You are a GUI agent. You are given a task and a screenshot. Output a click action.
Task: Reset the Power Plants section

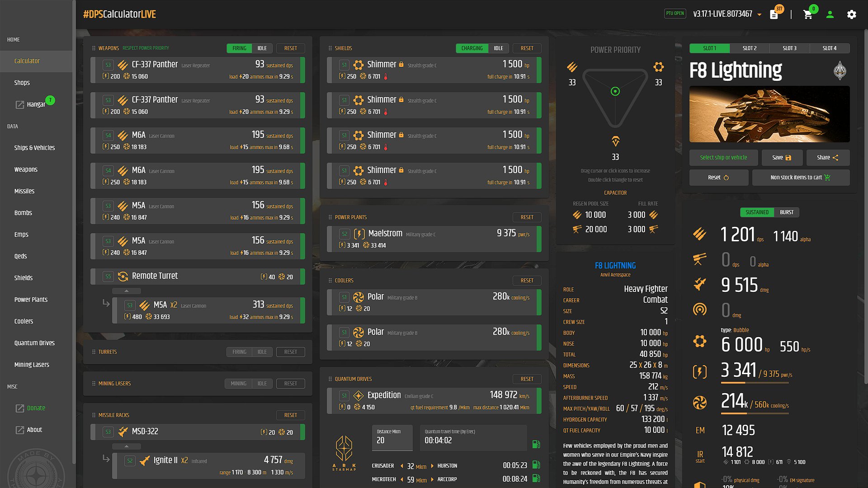pyautogui.click(x=527, y=217)
